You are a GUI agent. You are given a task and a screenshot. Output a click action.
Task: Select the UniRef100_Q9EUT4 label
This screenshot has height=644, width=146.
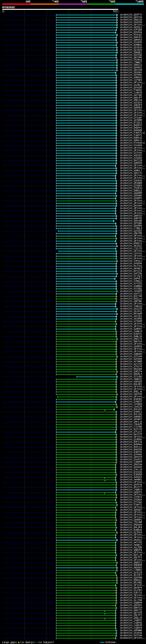click(x=131, y=371)
